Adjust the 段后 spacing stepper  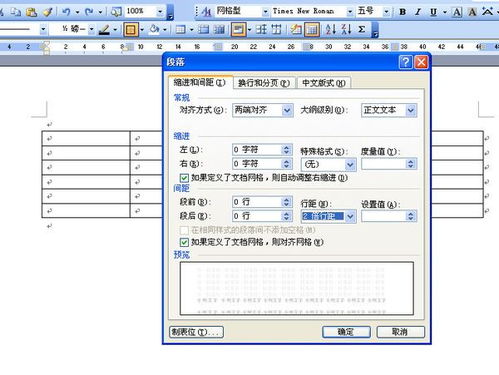coord(286,216)
